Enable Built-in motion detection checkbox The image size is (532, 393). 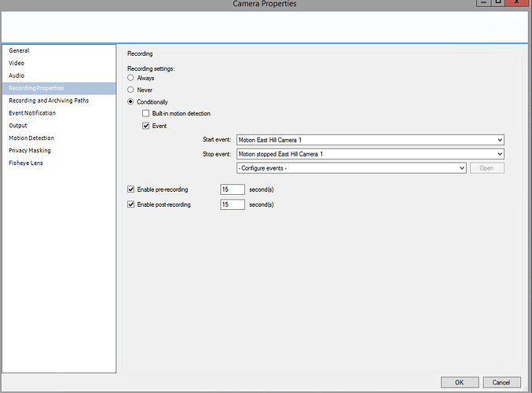[146, 114]
